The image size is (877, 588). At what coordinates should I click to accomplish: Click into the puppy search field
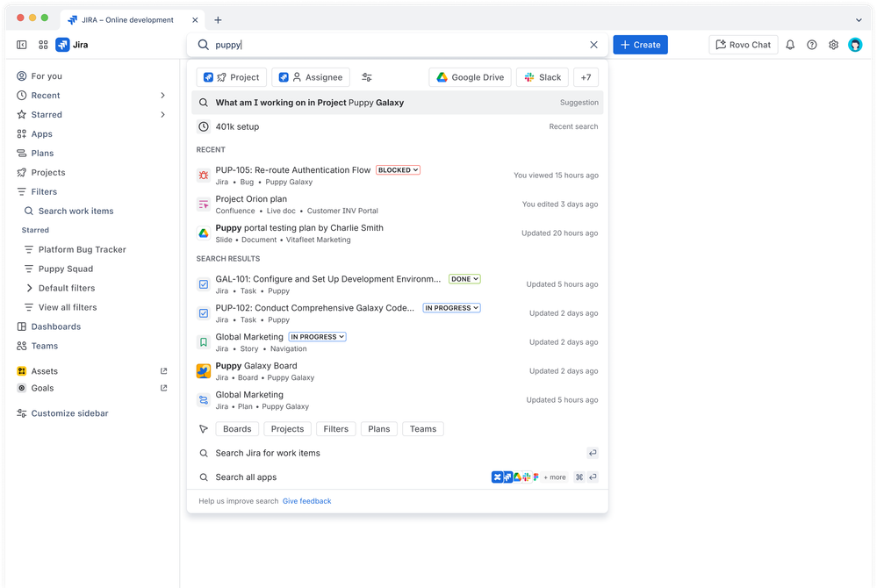pos(397,45)
